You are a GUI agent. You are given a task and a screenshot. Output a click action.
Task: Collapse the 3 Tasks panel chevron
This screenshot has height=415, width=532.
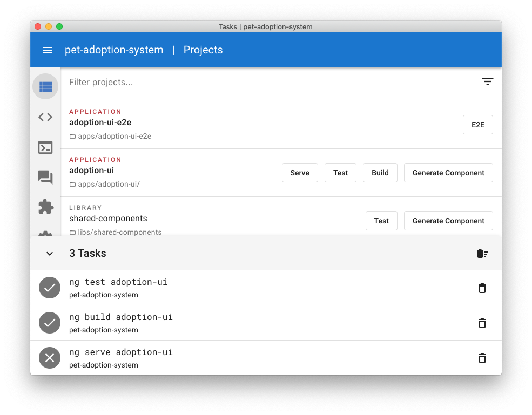[50, 254]
